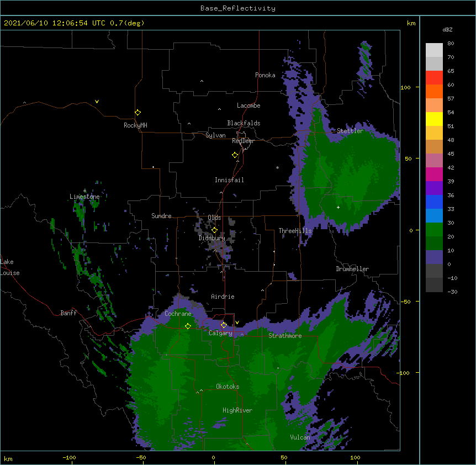Click the dBZ legend heading
This screenshot has height=465, width=476.
point(447,30)
